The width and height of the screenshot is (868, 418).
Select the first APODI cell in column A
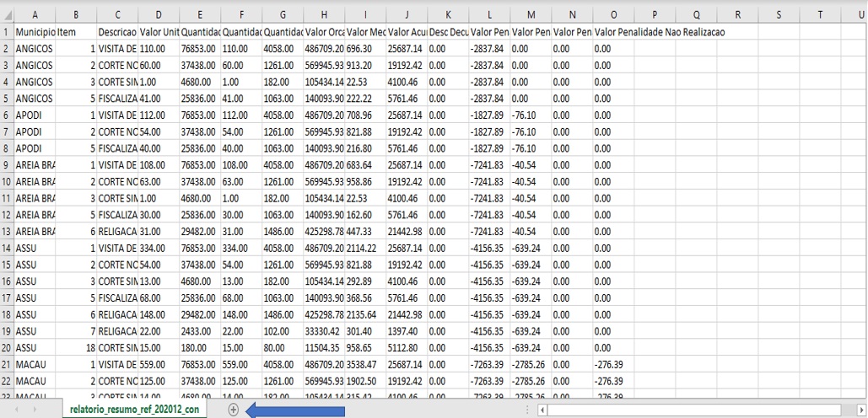(30, 115)
